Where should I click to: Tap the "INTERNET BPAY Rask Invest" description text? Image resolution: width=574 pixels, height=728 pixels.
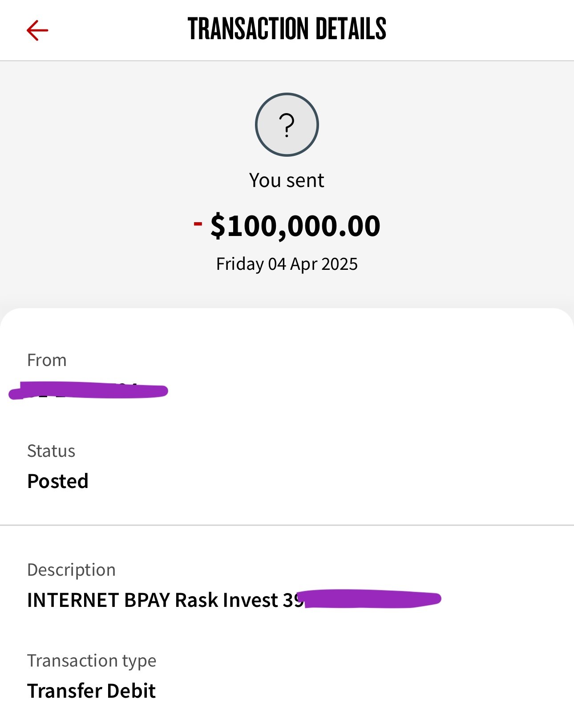coord(152,600)
